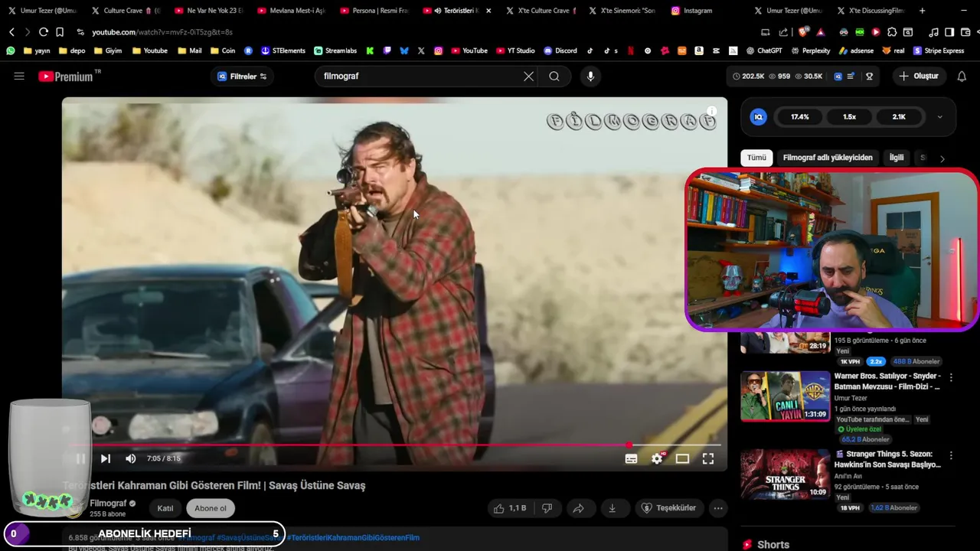Click the 17.4% vidIQ stat
The height and width of the screenshot is (551, 980).
coord(800,117)
